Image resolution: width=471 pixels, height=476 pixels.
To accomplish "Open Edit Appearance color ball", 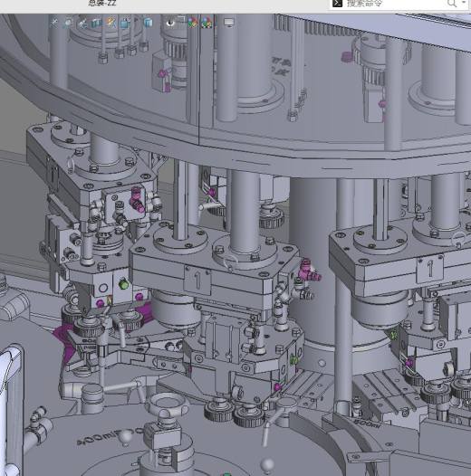I will 192,23.
